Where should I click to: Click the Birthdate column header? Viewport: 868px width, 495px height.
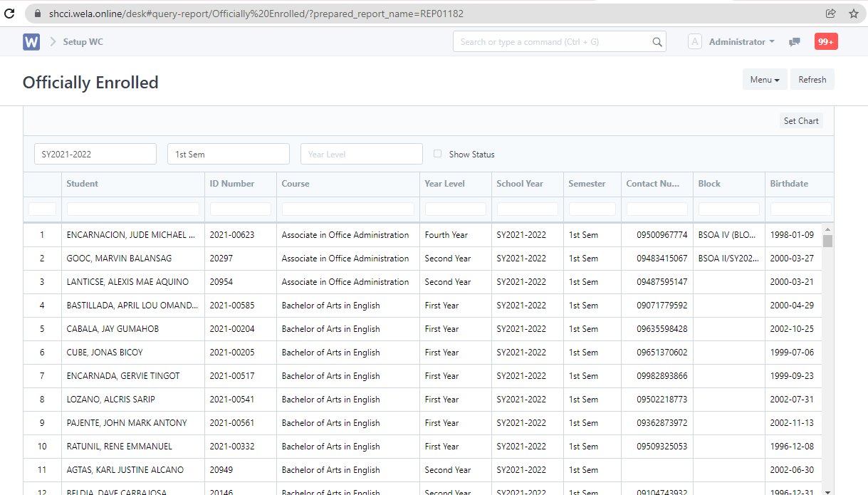pos(789,184)
